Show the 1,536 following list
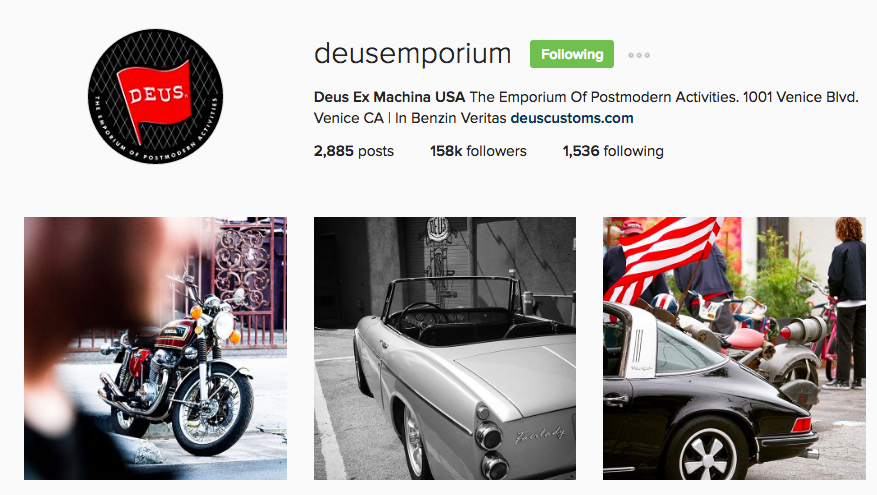877x495 pixels. click(613, 151)
